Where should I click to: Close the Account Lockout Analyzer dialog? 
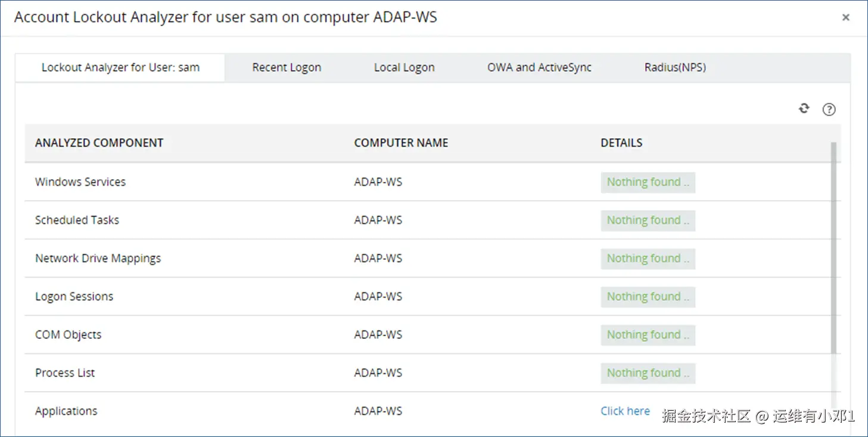845,18
